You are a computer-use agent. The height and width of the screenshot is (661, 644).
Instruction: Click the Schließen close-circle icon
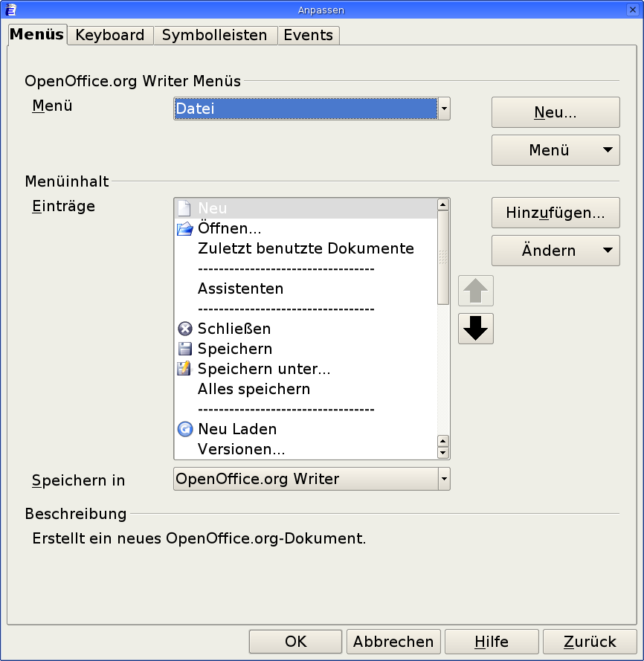pyautogui.click(x=184, y=329)
